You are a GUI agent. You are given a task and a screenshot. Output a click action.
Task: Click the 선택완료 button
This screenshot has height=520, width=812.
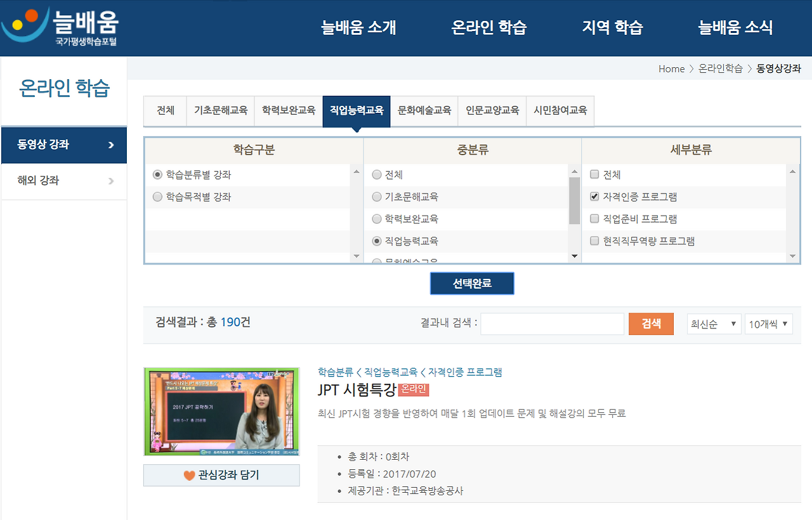coord(472,283)
